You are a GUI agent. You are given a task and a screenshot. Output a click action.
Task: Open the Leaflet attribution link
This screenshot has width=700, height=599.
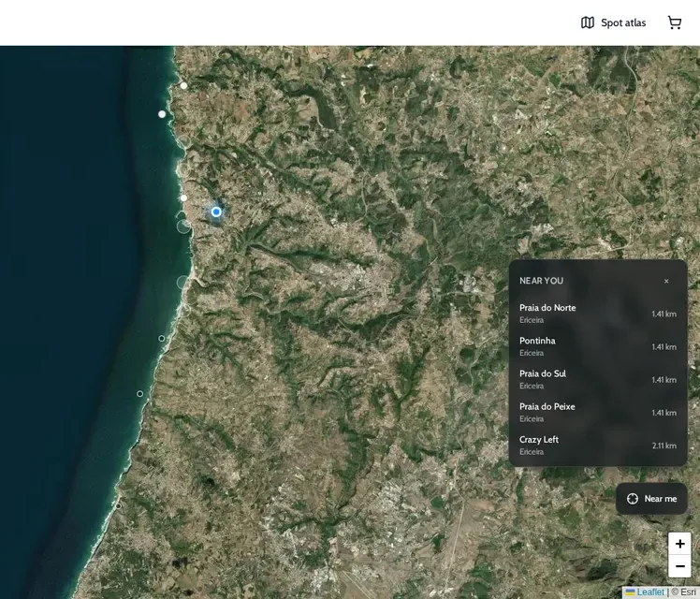tap(645, 592)
